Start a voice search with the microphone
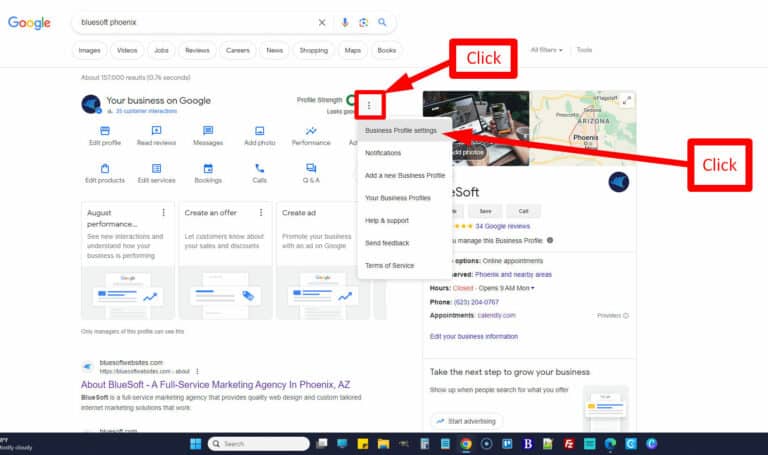The image size is (768, 455). tap(345, 23)
